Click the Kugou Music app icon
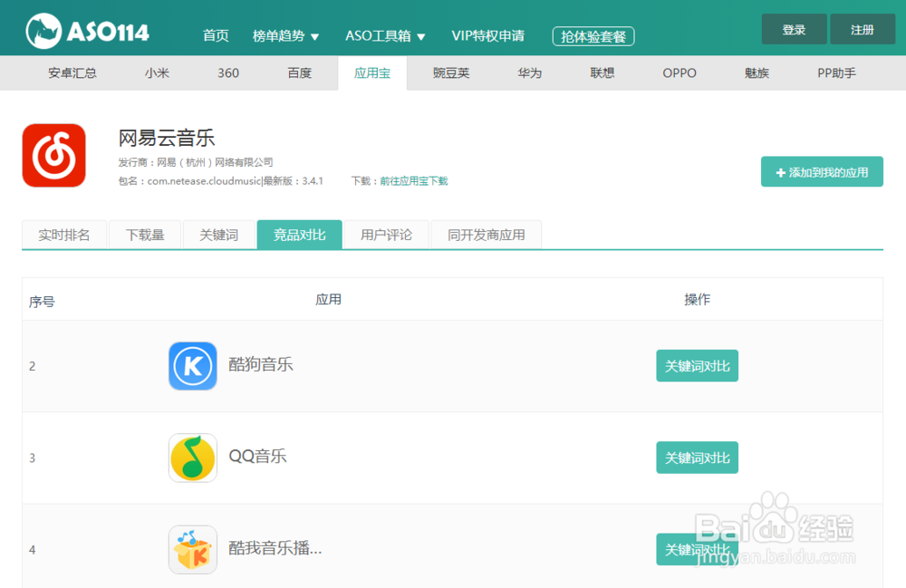The height and width of the screenshot is (588, 906). tap(193, 366)
